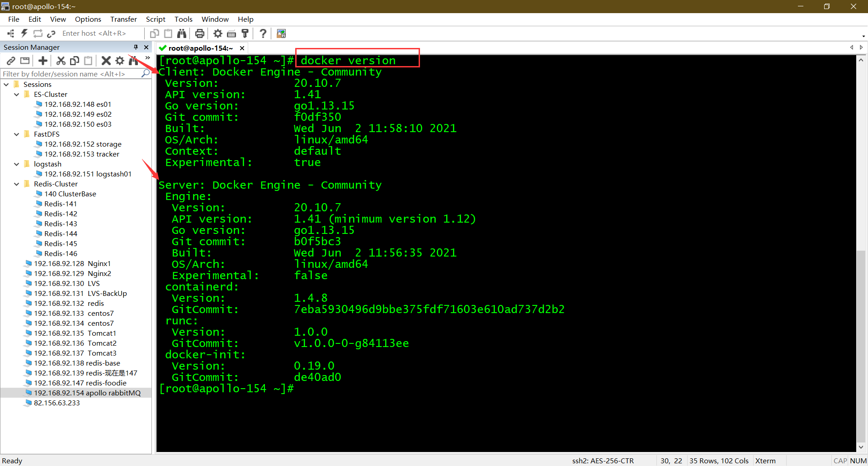The height and width of the screenshot is (466, 868).
Task: Click the Reconnect icon in main toolbar
Action: pos(38,33)
